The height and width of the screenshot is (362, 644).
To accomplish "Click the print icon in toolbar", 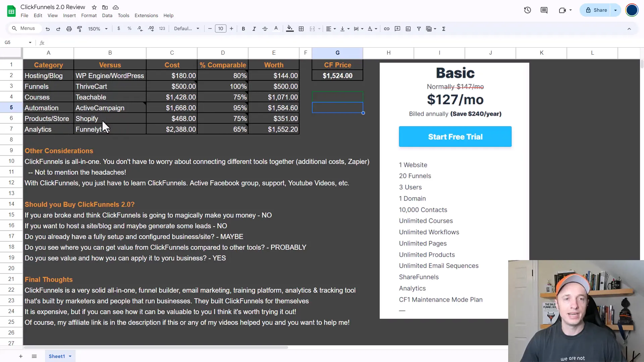I will (x=69, y=29).
